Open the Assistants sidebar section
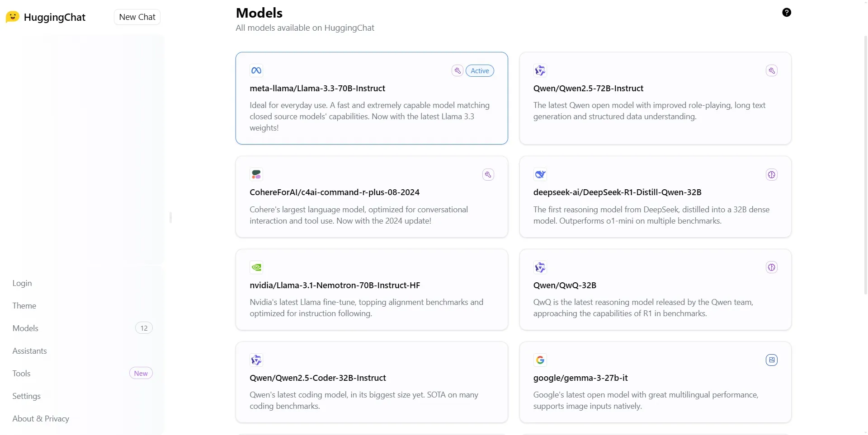This screenshot has height=435, width=868. point(29,351)
